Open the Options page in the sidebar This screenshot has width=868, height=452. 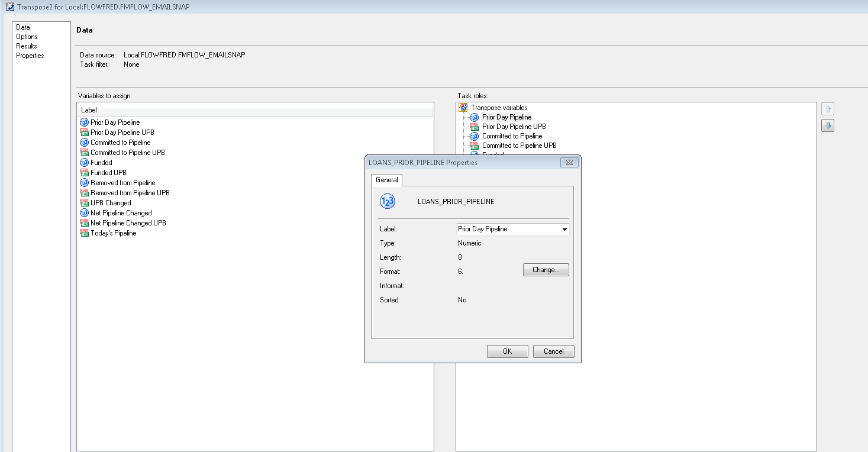[x=26, y=36]
